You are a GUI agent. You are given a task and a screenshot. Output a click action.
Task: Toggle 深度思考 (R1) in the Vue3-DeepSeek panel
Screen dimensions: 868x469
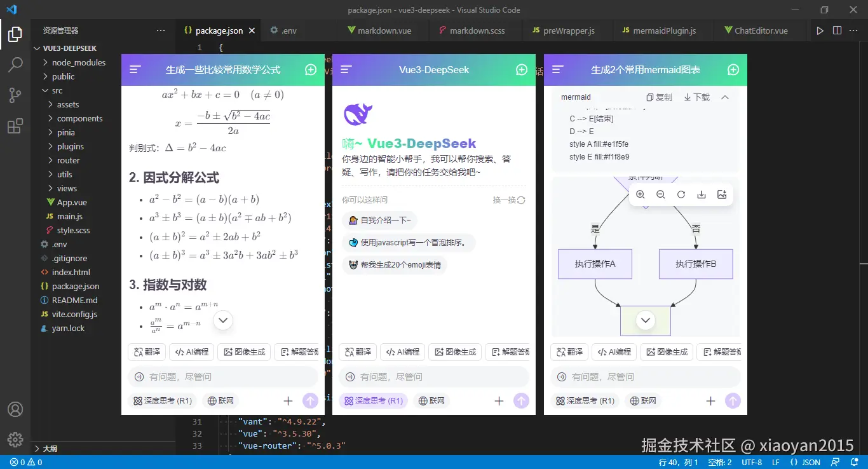coord(373,401)
